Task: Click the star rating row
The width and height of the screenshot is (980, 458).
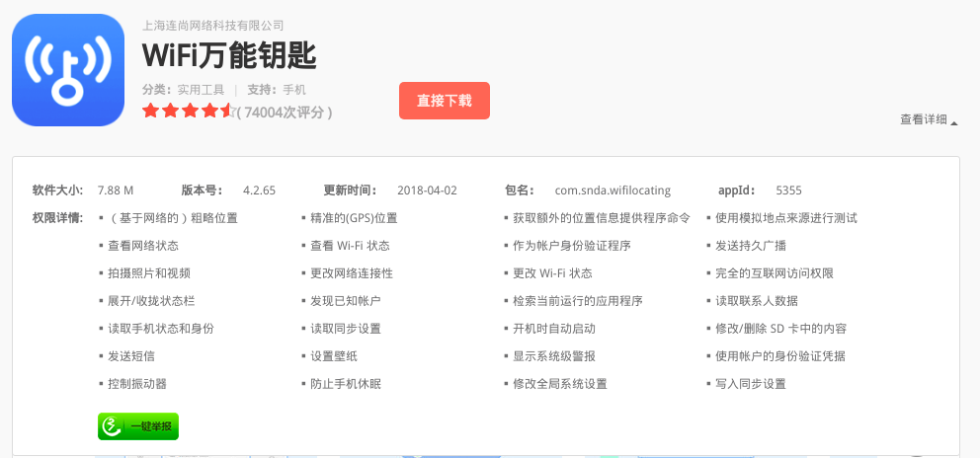Action: (190, 112)
